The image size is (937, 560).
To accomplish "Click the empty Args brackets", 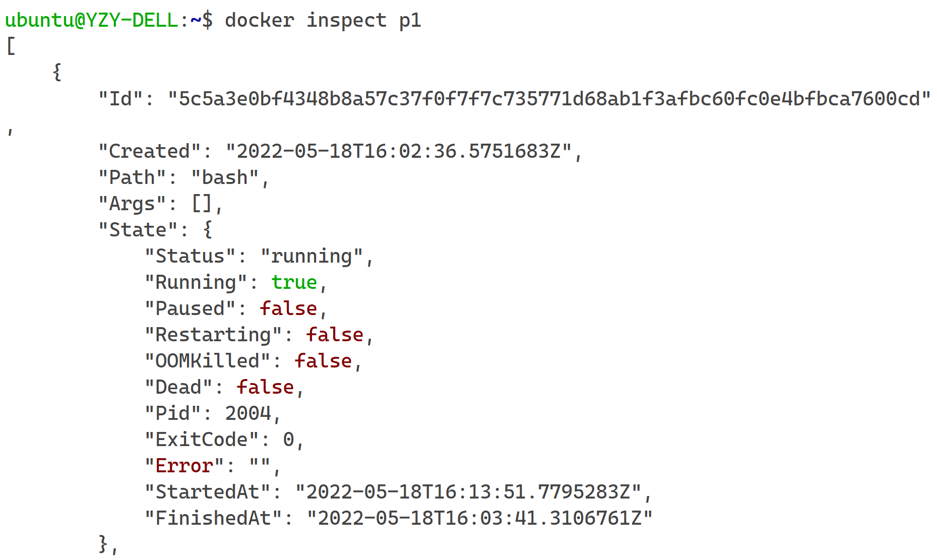I will pyautogui.click(x=202, y=204).
